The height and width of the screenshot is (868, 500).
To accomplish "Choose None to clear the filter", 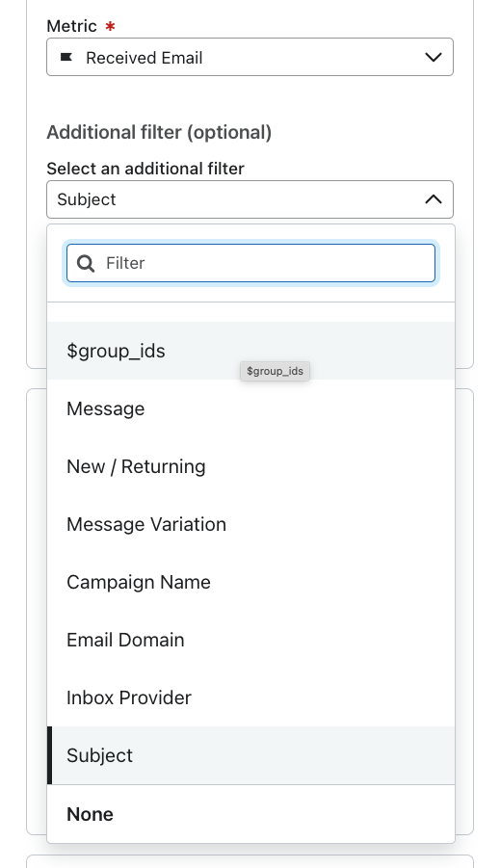I will pyautogui.click(x=250, y=814).
